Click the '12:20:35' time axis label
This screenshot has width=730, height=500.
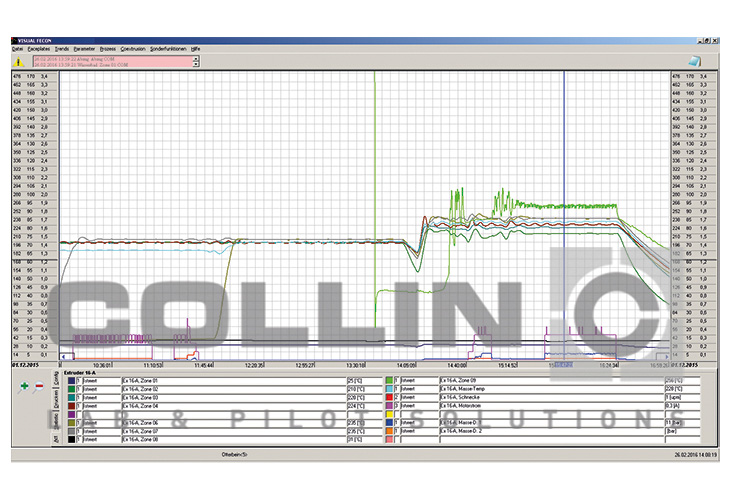pos(254,365)
